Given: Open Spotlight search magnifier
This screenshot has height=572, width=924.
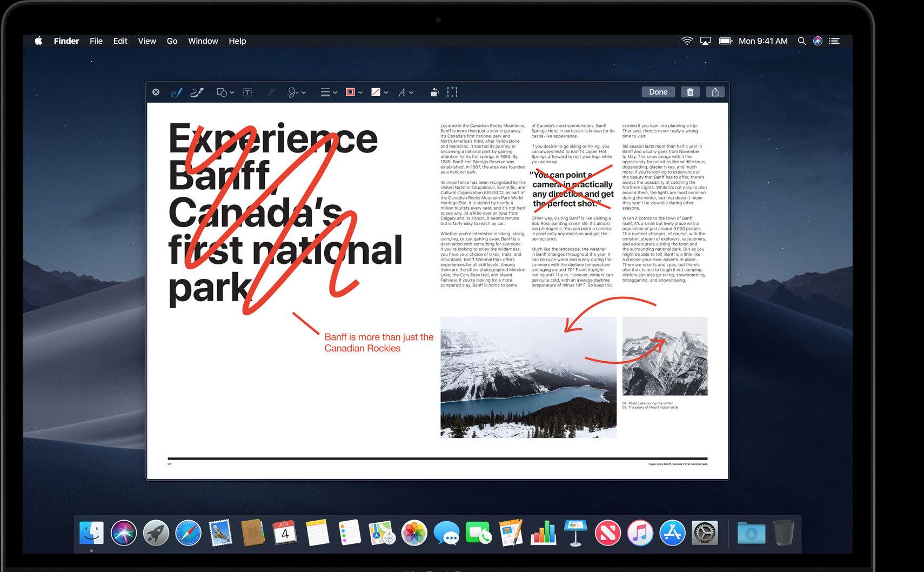Looking at the screenshot, I should click(x=802, y=41).
